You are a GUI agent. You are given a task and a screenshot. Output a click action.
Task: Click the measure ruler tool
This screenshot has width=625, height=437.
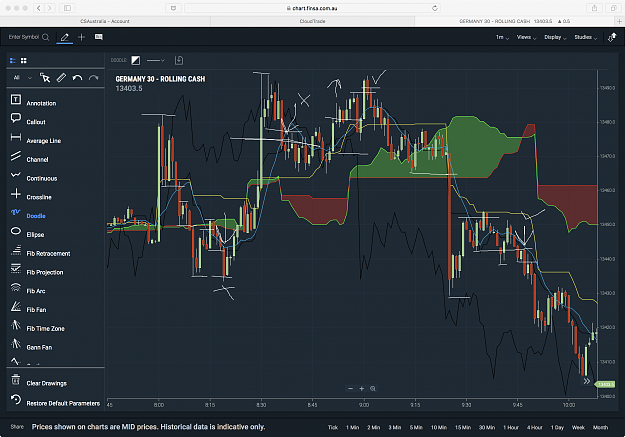61,78
